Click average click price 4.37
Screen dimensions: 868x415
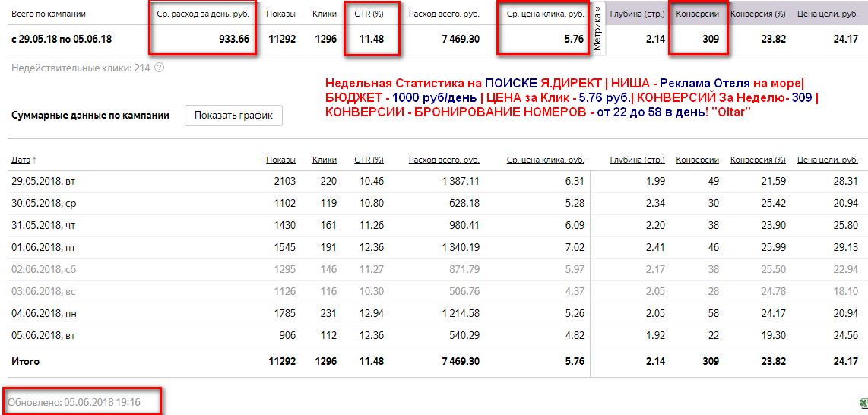click(575, 292)
